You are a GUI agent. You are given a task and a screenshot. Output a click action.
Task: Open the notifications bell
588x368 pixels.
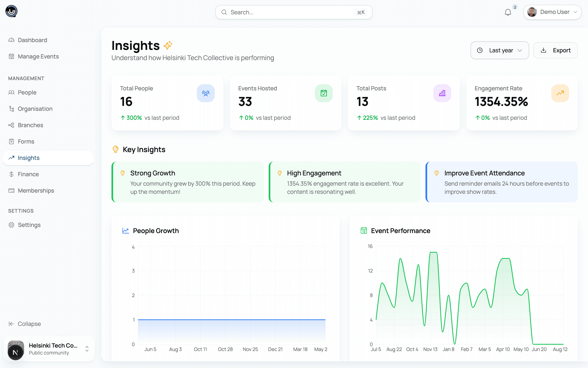click(x=508, y=12)
